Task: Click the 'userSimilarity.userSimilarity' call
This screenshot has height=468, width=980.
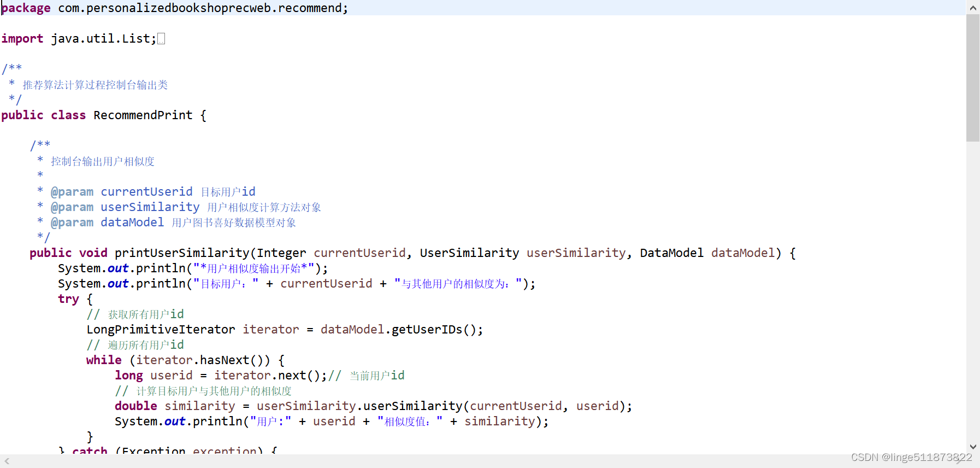Action: click(359, 406)
